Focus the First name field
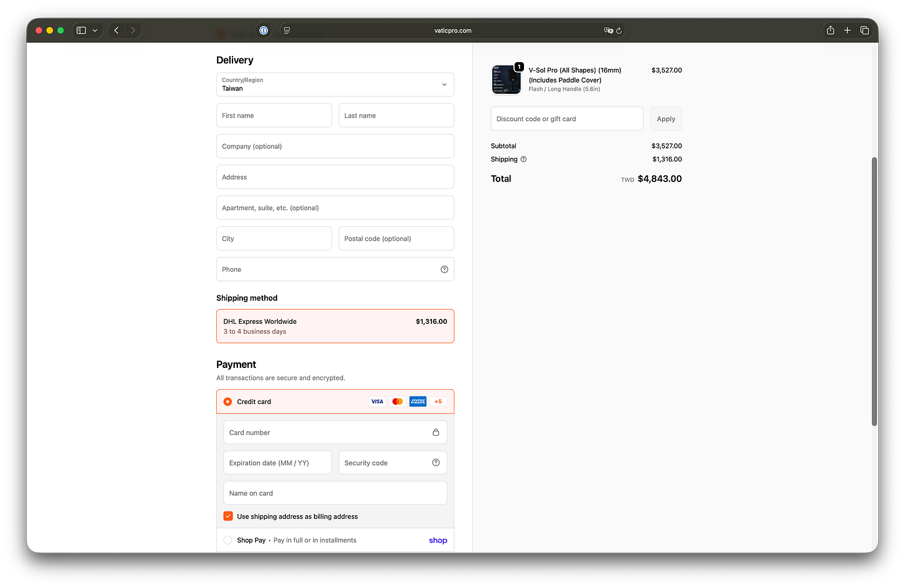Viewport: 905px width, 588px height. point(274,116)
